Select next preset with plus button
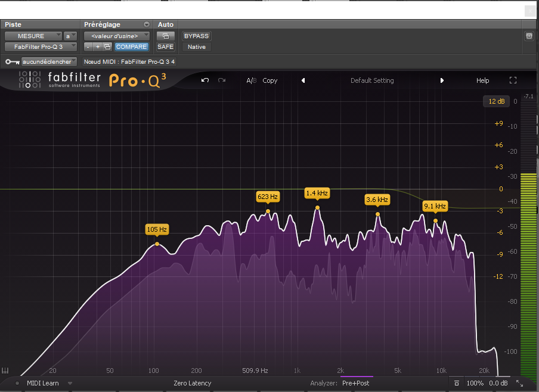Image resolution: width=539 pixels, height=392 pixels. tap(98, 46)
